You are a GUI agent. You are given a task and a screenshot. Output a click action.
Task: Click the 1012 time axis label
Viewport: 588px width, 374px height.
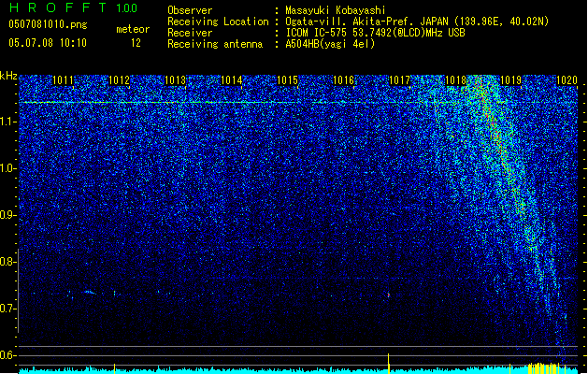pos(119,80)
